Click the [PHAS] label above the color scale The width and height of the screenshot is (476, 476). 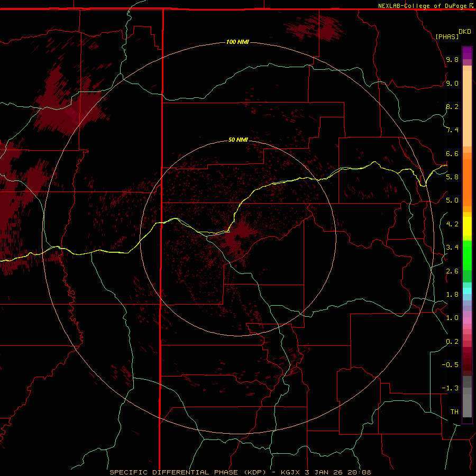(447, 36)
